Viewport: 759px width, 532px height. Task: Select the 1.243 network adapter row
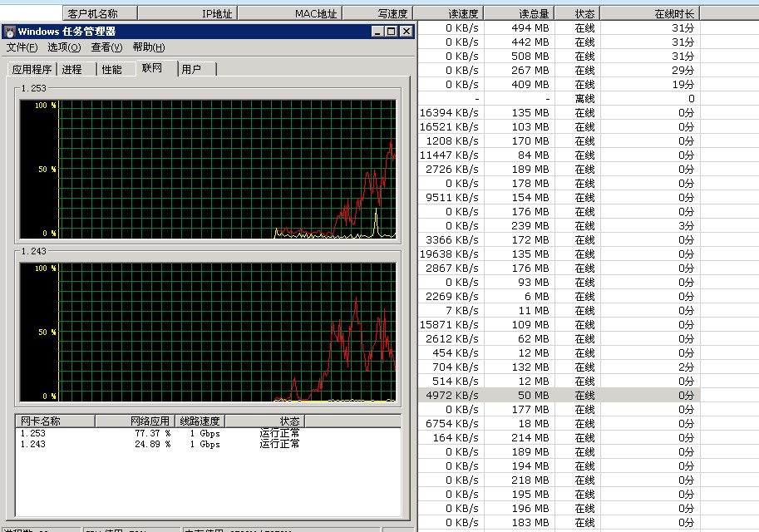tap(33, 444)
